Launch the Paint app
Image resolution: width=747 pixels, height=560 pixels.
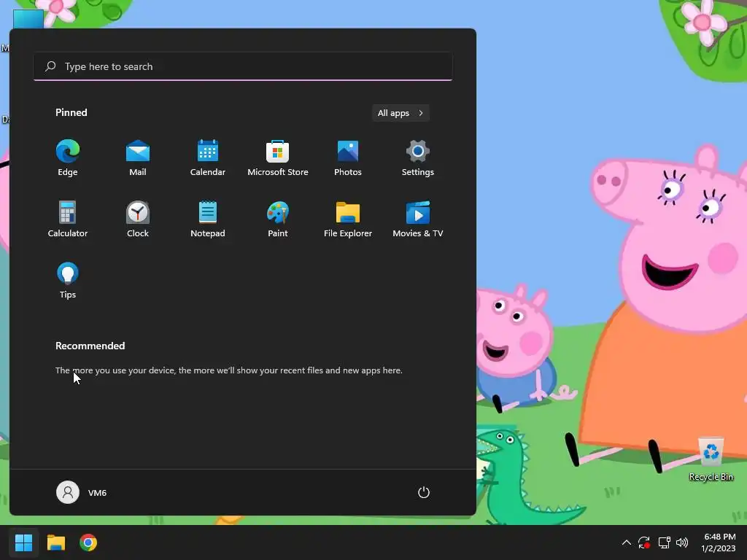click(278, 219)
